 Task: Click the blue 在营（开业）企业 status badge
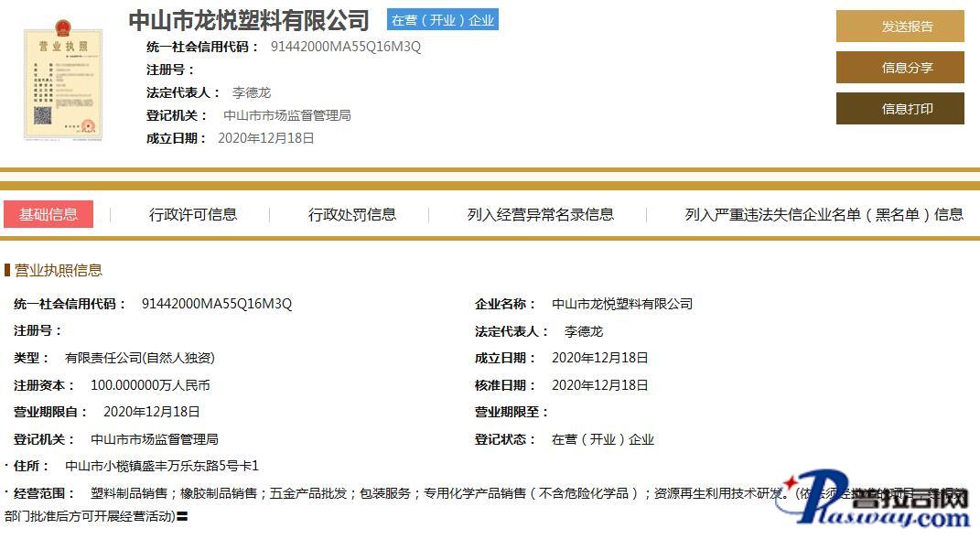(x=442, y=20)
